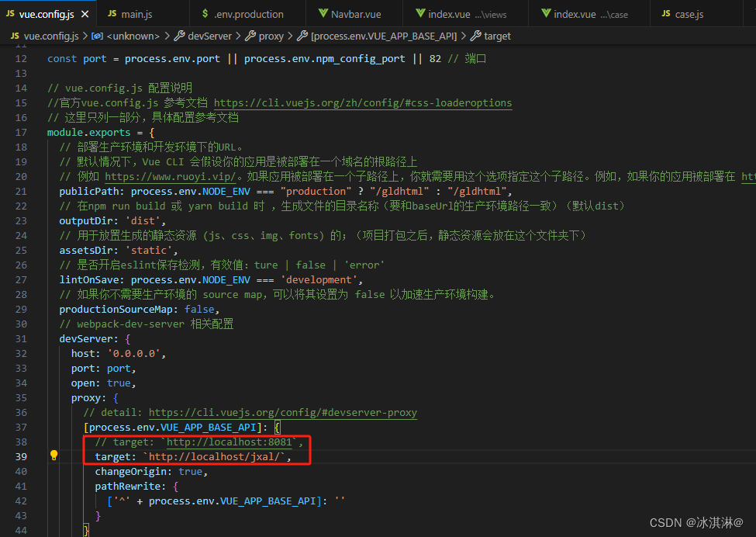Close the vue.config.js tab
756x537 pixels.
85,14
